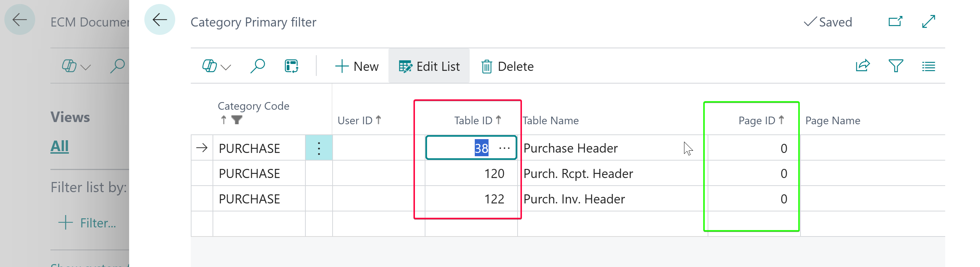Viewport: 980px width, 267px height.
Task: Click the share icon in the toolbar
Action: (862, 66)
